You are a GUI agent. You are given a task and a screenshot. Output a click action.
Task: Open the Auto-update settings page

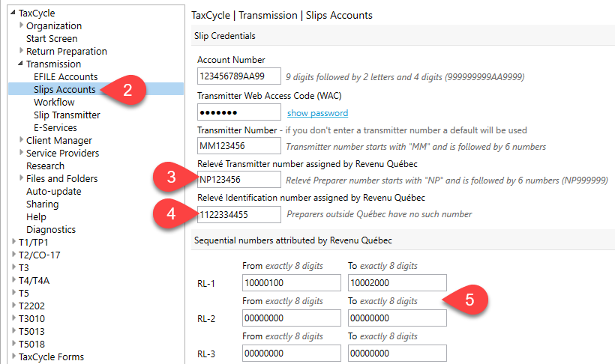(54, 191)
